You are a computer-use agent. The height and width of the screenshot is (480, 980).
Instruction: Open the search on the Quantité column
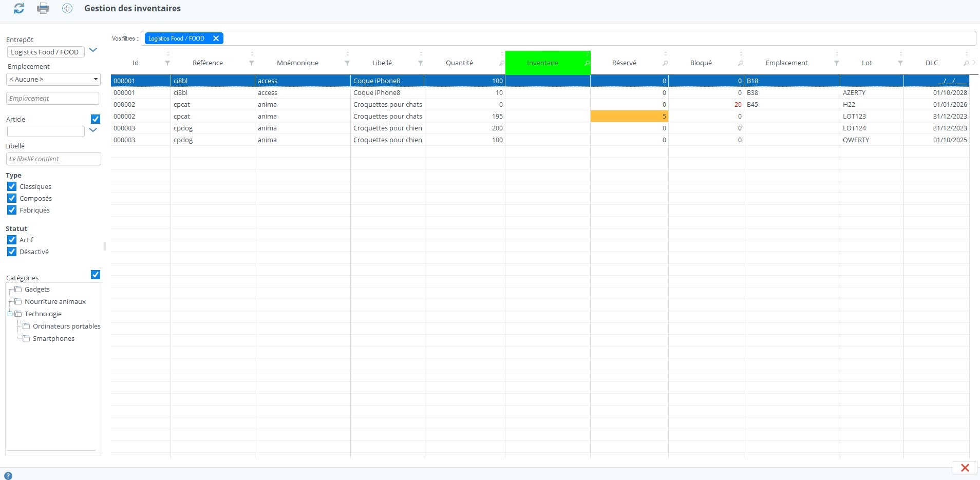tap(501, 63)
